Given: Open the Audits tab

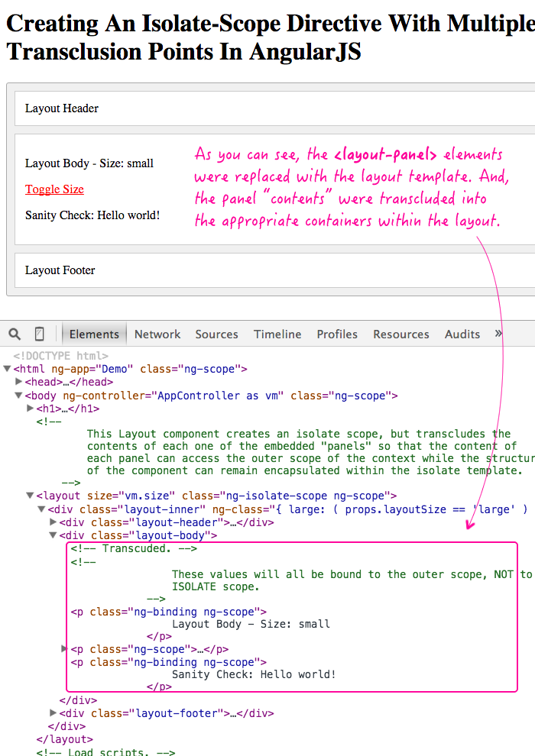Looking at the screenshot, I should pyautogui.click(x=462, y=334).
